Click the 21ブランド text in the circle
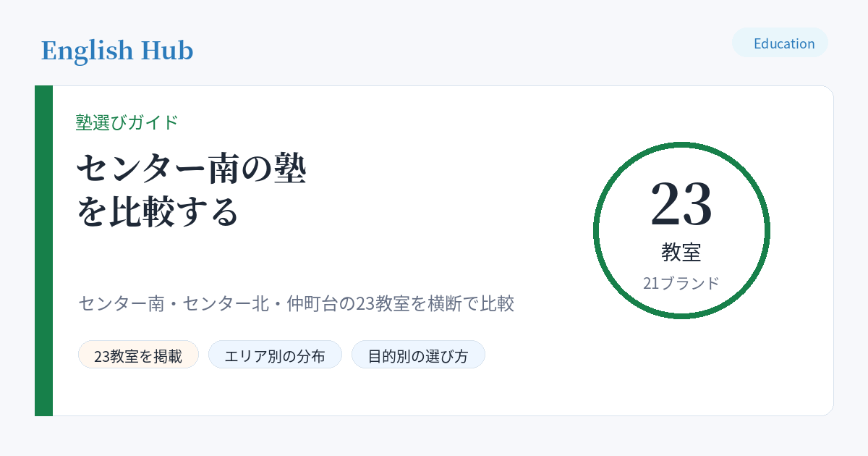 [681, 283]
